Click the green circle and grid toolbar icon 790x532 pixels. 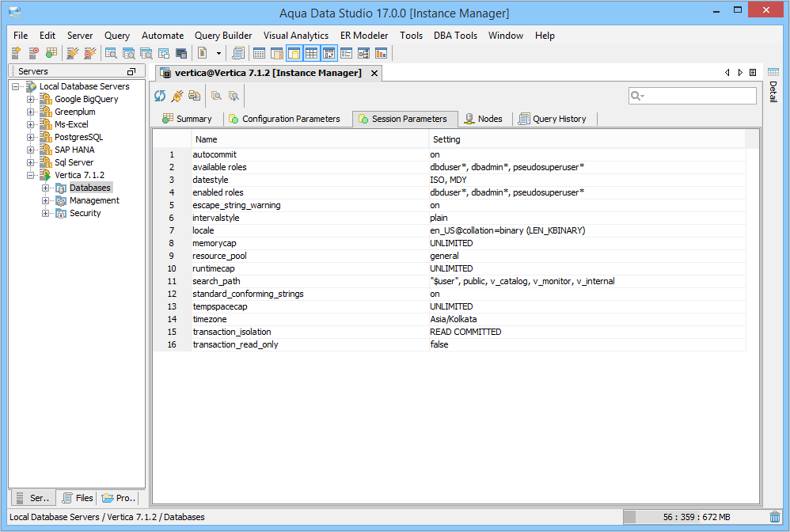(51, 53)
